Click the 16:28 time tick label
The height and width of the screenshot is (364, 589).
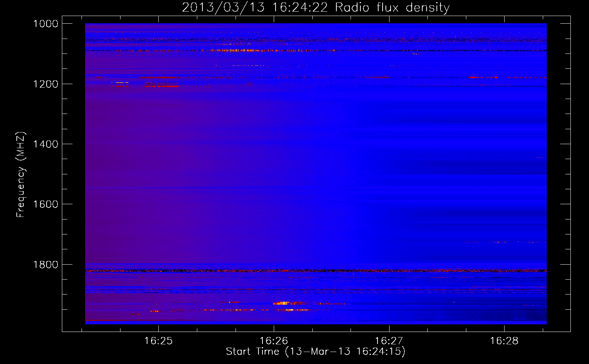pyautogui.click(x=504, y=341)
